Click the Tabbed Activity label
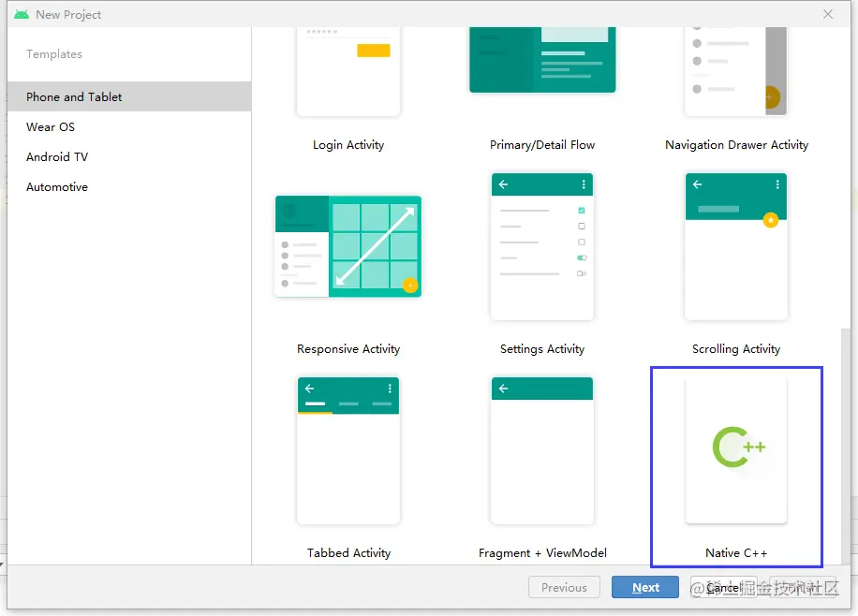 tap(348, 553)
